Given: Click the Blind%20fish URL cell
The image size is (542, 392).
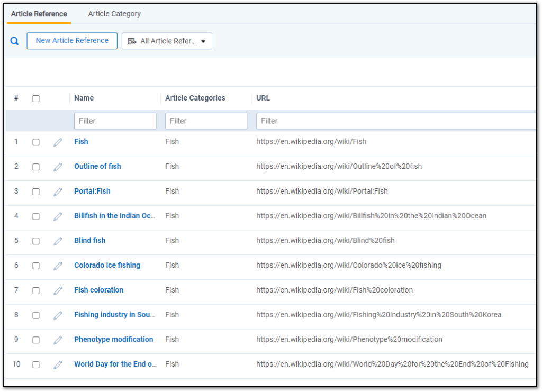Looking at the screenshot, I should point(326,241).
